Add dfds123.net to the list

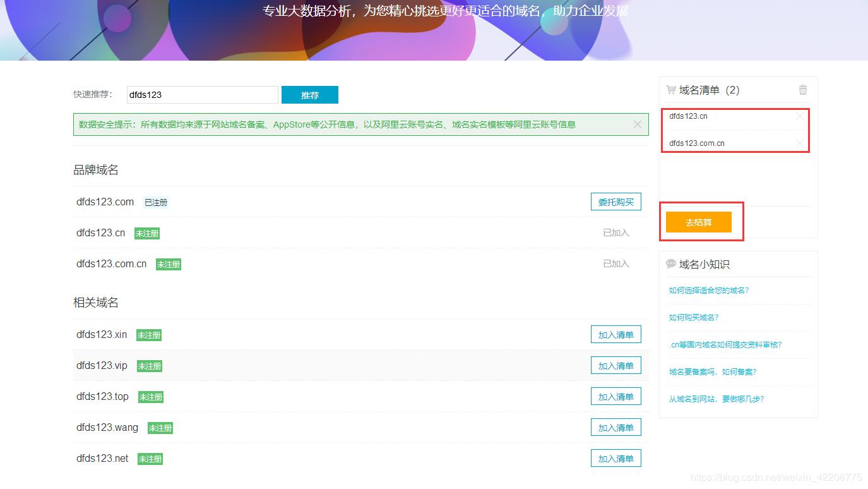point(615,458)
